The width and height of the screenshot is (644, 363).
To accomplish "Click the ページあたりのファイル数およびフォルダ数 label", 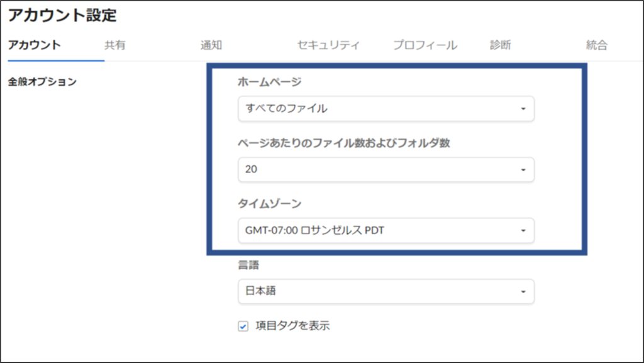I will tap(344, 143).
